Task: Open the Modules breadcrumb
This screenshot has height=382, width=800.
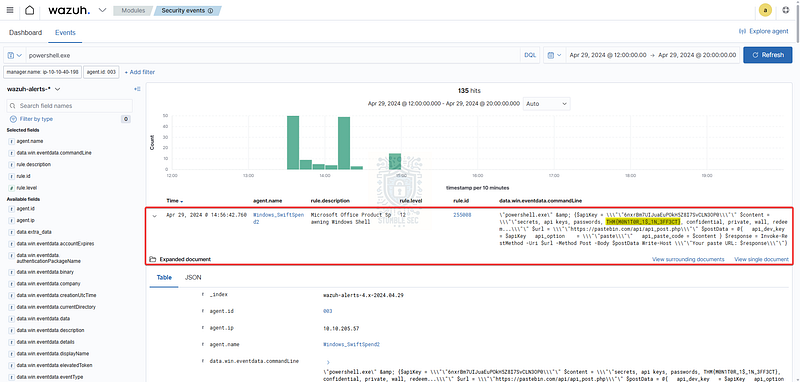Action: click(133, 10)
